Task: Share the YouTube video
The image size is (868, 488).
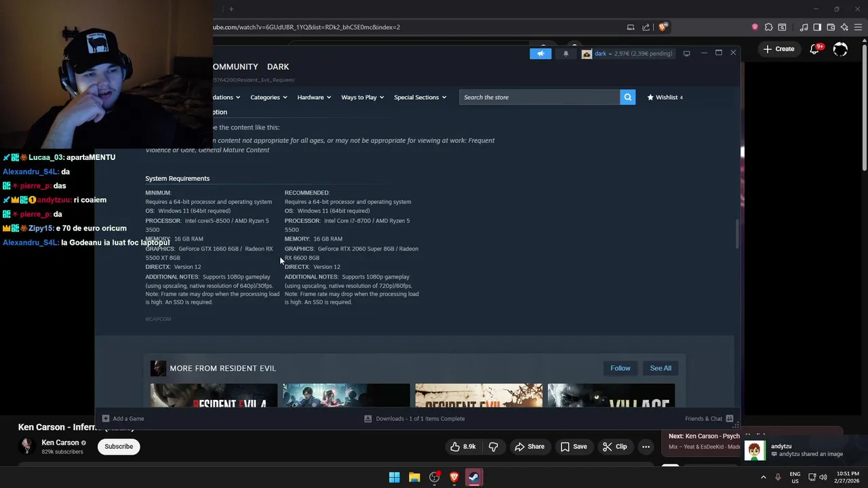Action: tap(529, 447)
